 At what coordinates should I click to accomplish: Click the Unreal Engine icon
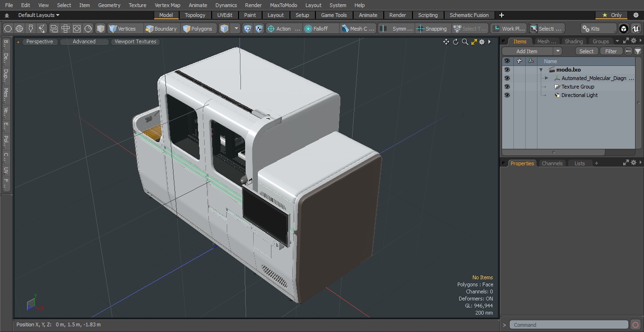point(636,29)
